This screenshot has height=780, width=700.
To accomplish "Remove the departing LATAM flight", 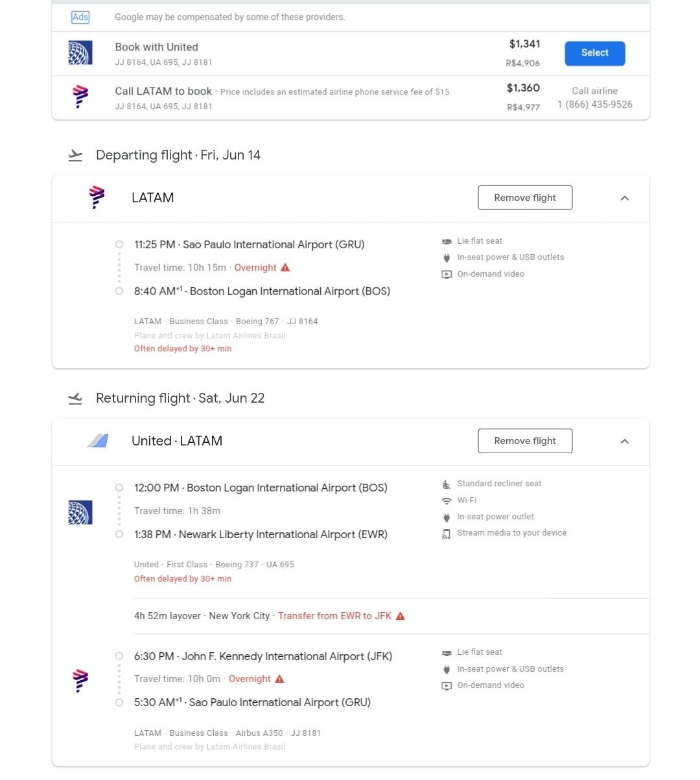I will 525,198.
